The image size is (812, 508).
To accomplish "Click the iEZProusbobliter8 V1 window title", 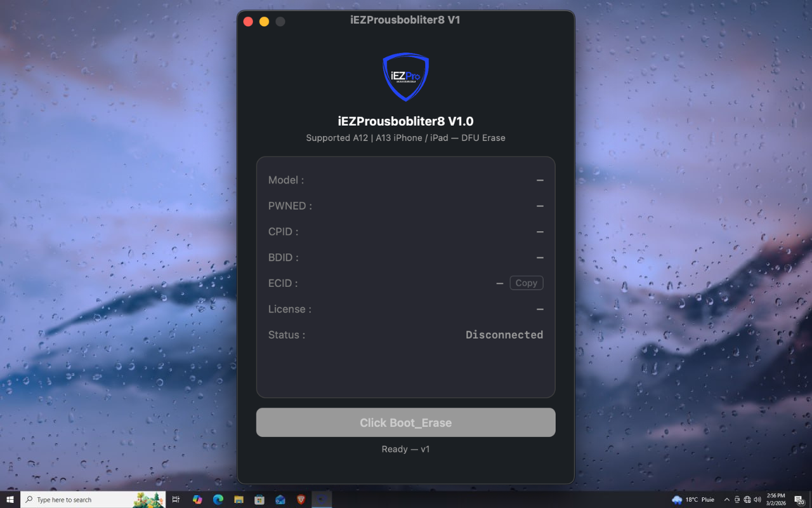I will click(x=405, y=20).
